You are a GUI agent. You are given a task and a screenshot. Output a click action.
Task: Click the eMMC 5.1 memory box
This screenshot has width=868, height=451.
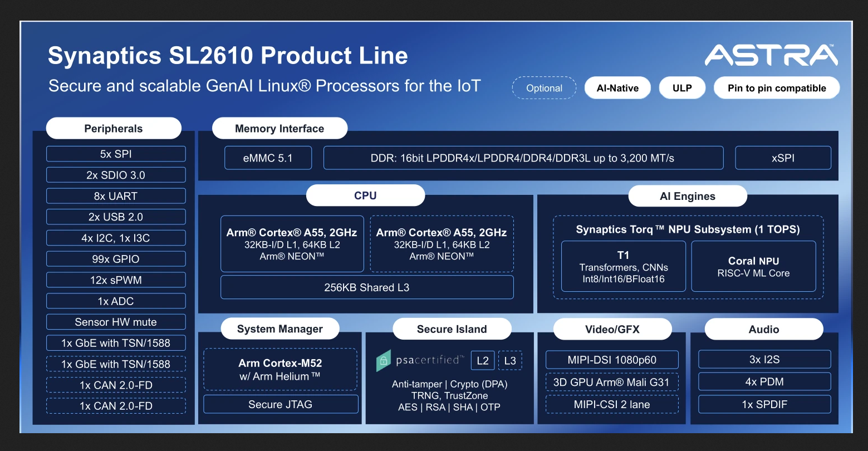click(268, 158)
